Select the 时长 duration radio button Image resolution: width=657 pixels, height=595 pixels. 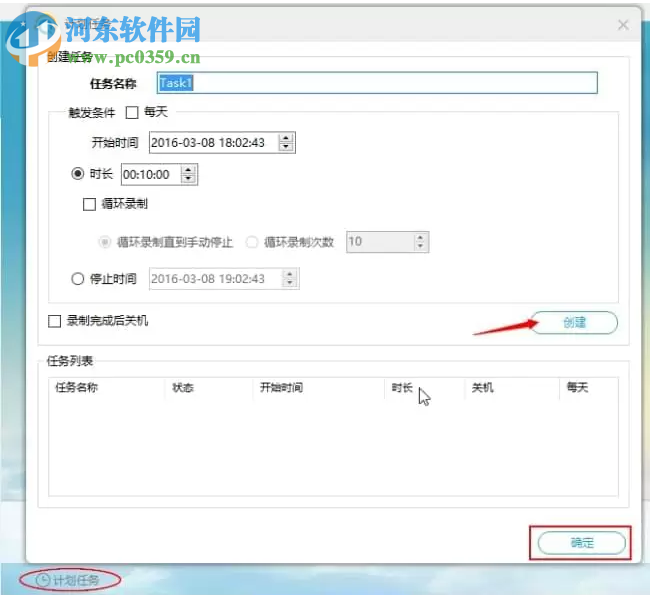78,173
